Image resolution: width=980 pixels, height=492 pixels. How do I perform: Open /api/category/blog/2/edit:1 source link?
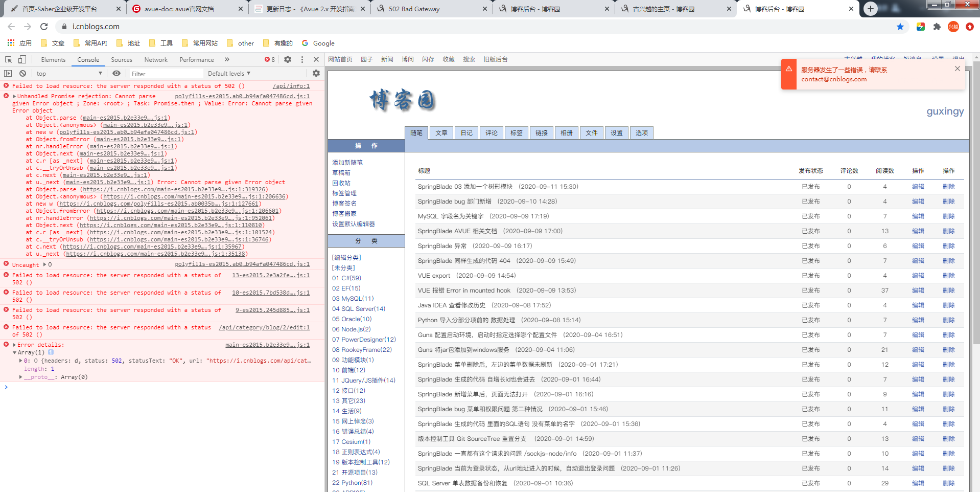[x=264, y=327]
